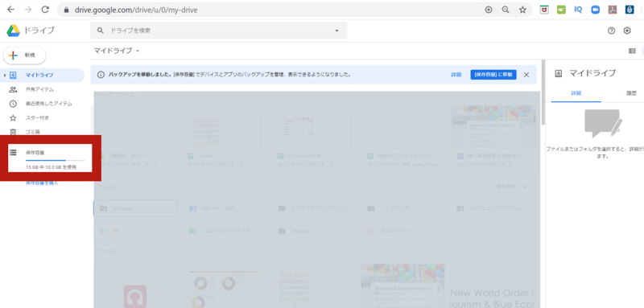
Task: Click the zoom magnifier icon in address bar
Action: (506, 10)
